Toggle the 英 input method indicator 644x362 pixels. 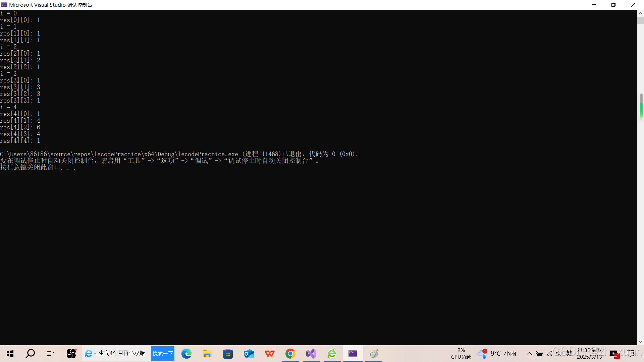(569, 353)
